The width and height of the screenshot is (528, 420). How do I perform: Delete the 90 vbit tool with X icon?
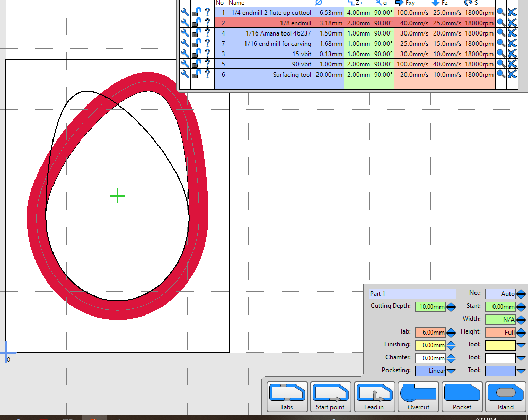coord(512,64)
